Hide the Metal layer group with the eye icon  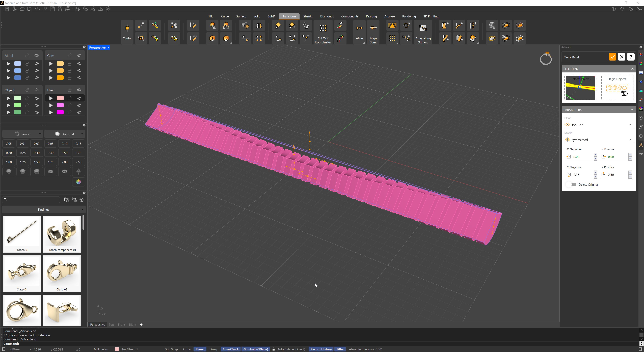(x=37, y=56)
